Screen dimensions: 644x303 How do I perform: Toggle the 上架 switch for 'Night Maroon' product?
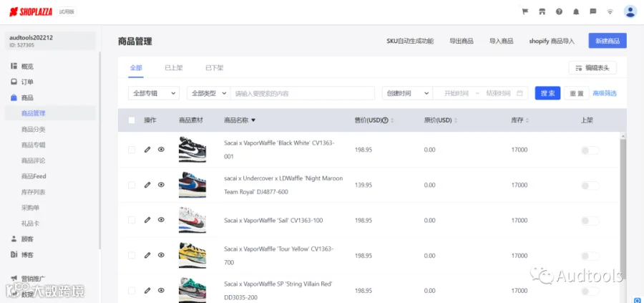click(x=590, y=186)
